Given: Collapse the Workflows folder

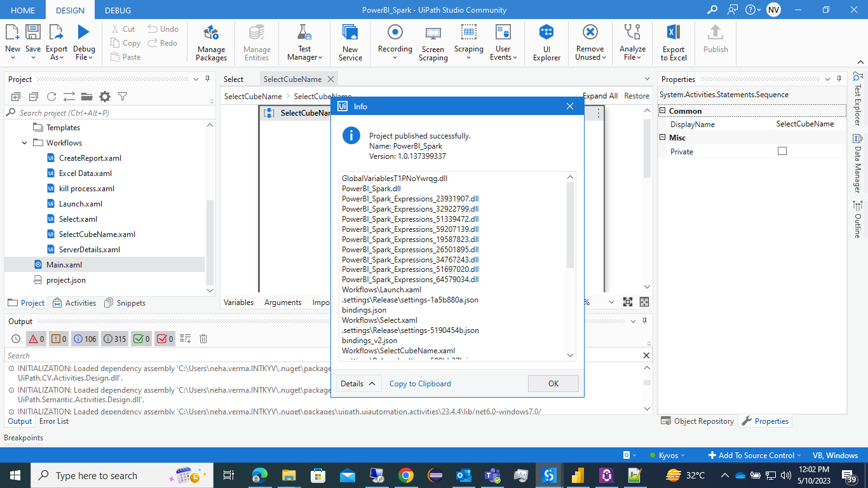Looking at the screenshot, I should click(x=24, y=142).
